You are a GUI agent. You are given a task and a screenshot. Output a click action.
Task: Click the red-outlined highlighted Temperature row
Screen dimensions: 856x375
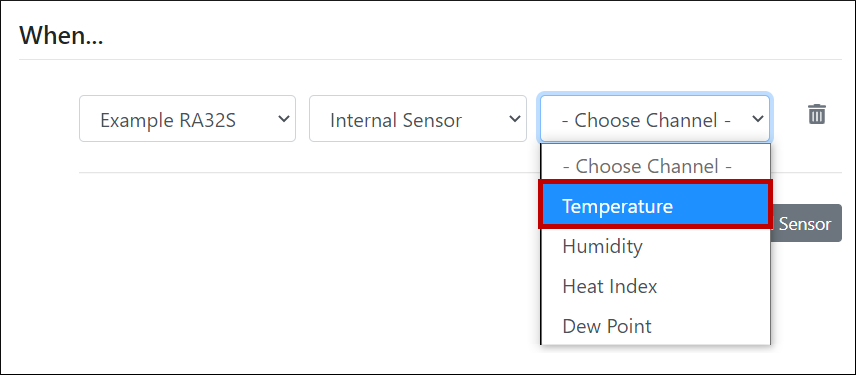(x=655, y=206)
